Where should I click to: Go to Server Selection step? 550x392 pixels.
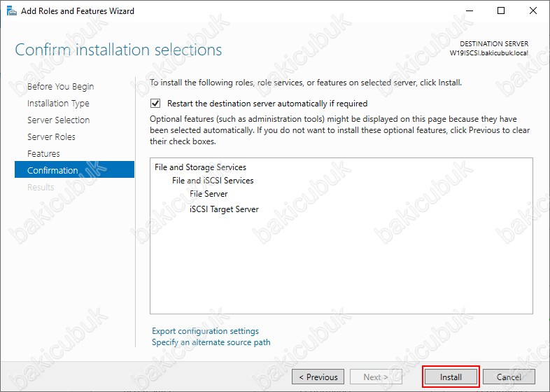(x=59, y=120)
